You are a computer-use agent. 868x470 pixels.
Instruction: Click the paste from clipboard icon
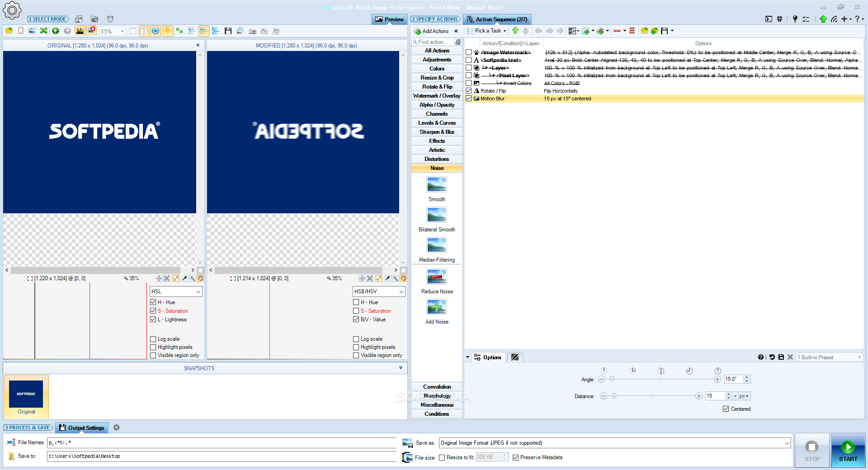[x=20, y=31]
